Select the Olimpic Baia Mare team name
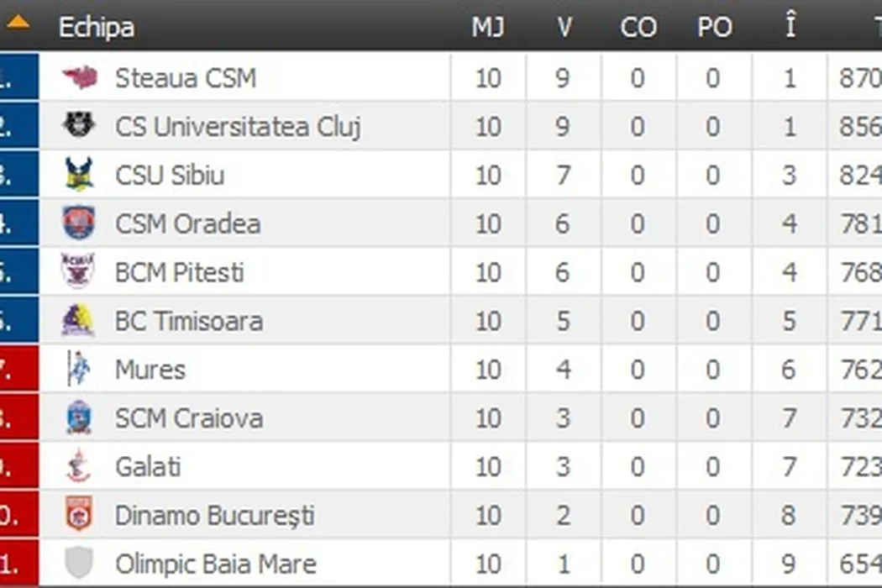Viewport: 882px width, 588px height. [x=215, y=564]
